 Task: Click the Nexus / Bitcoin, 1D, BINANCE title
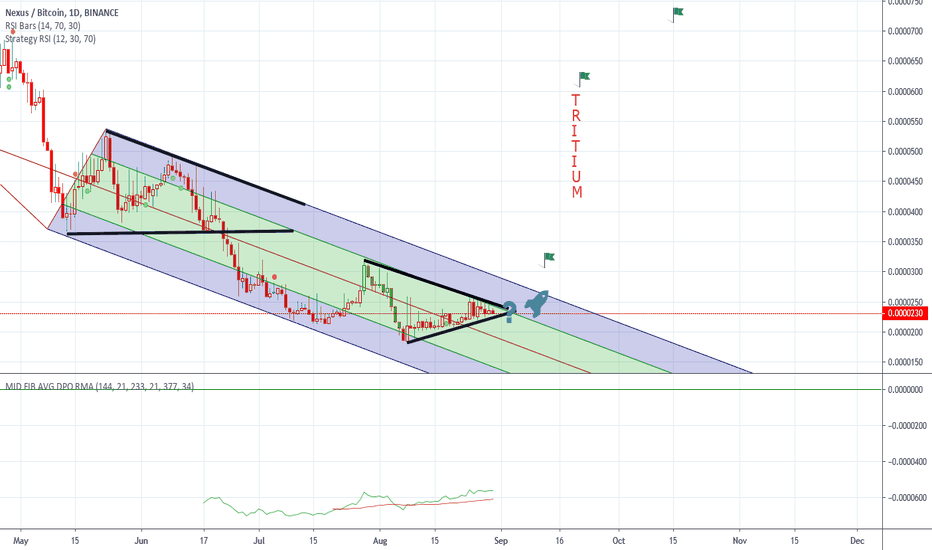pos(62,12)
